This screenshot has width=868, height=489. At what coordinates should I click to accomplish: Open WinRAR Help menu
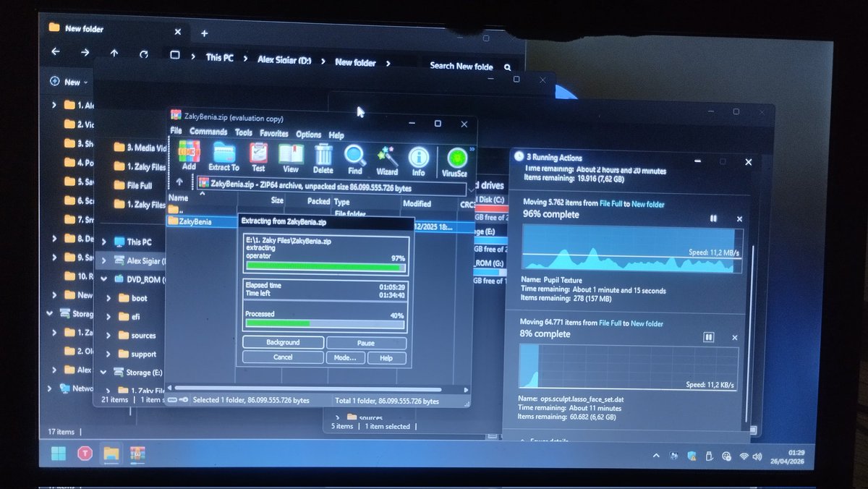(336, 135)
